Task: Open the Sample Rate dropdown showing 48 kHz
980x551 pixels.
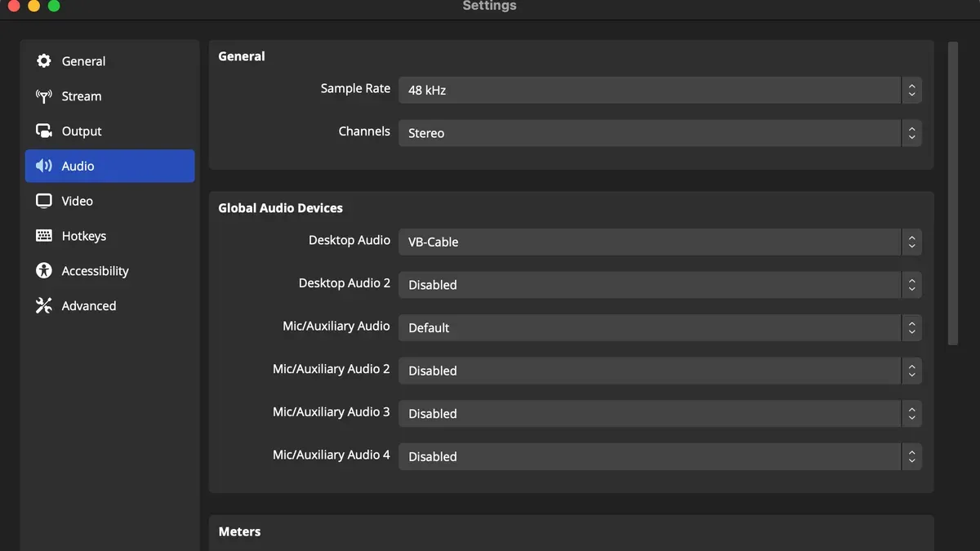Action: point(660,90)
